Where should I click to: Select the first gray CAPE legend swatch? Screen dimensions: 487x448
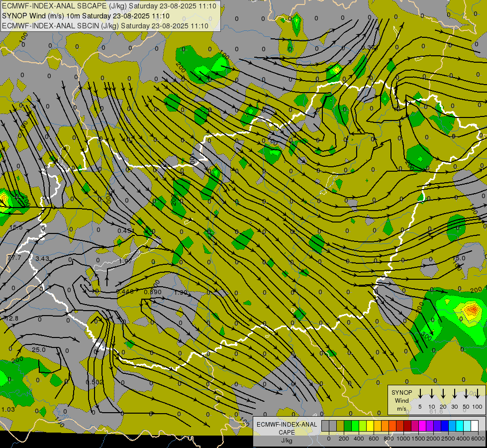point(325,426)
